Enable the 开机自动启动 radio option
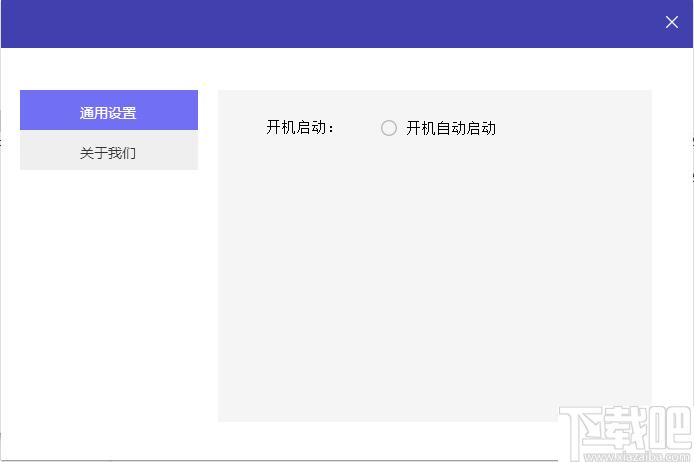Screen dimensions: 694x462 389,128
